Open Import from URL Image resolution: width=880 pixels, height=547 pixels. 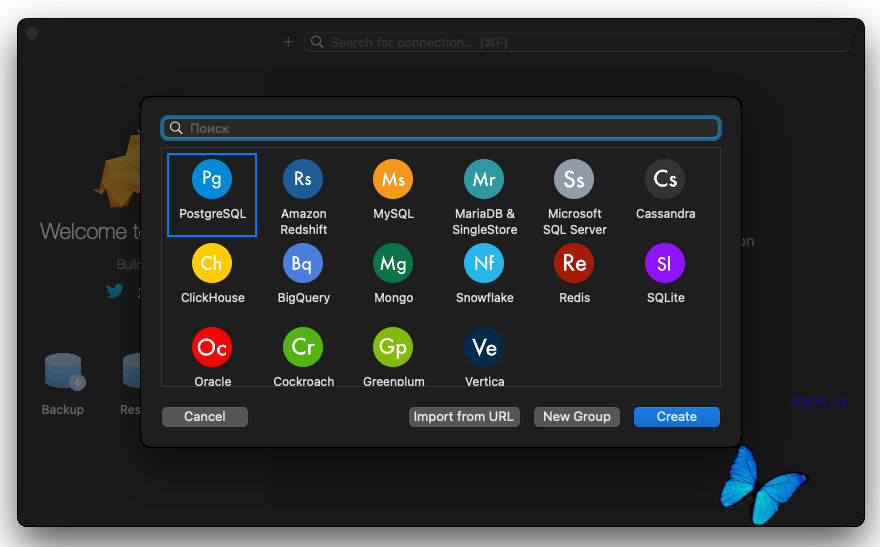(464, 417)
